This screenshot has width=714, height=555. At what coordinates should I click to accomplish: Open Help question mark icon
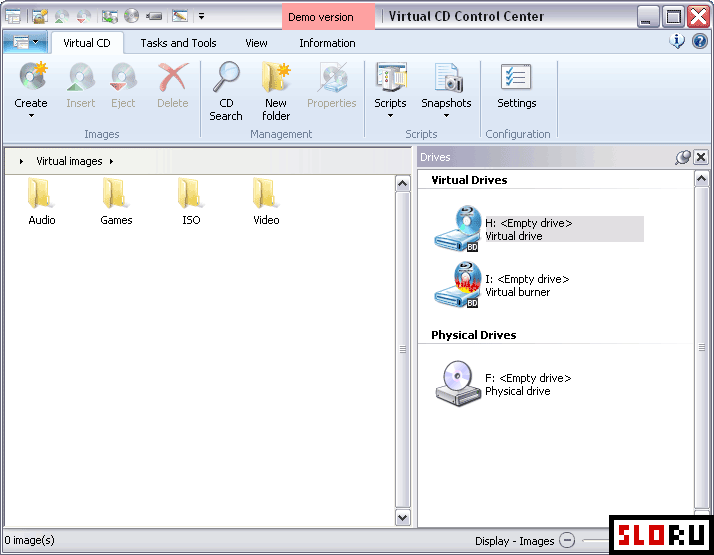click(699, 41)
